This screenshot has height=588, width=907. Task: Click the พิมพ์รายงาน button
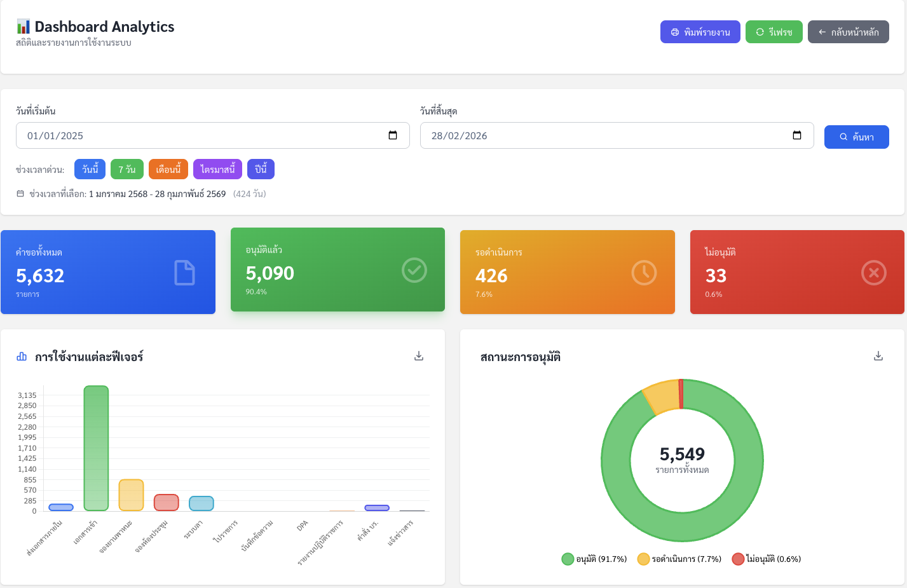[700, 31]
